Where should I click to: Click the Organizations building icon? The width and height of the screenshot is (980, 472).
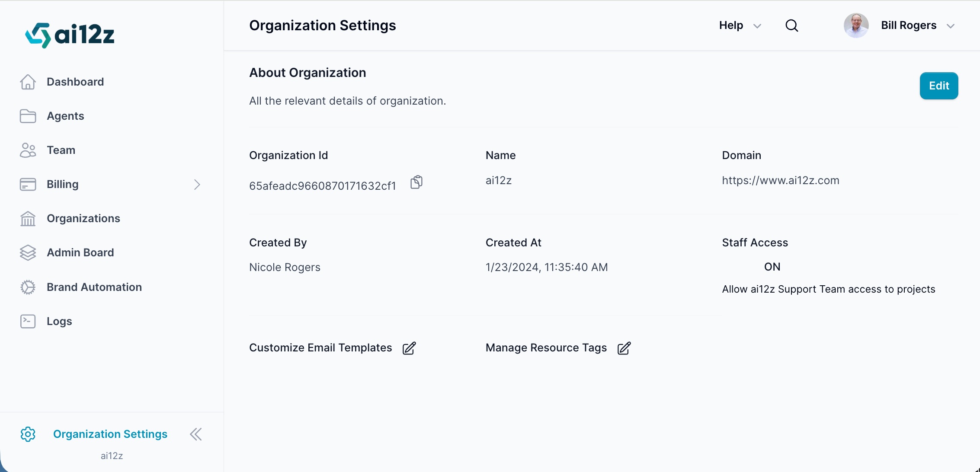point(28,219)
